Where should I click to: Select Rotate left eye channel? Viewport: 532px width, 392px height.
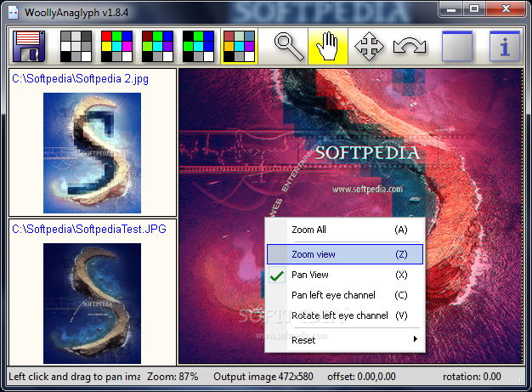345,315
